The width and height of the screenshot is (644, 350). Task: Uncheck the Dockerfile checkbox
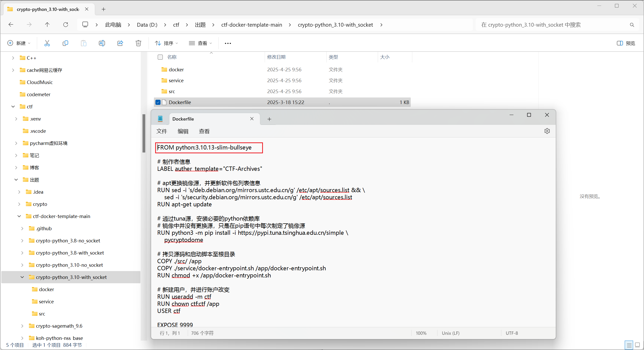pyautogui.click(x=158, y=102)
